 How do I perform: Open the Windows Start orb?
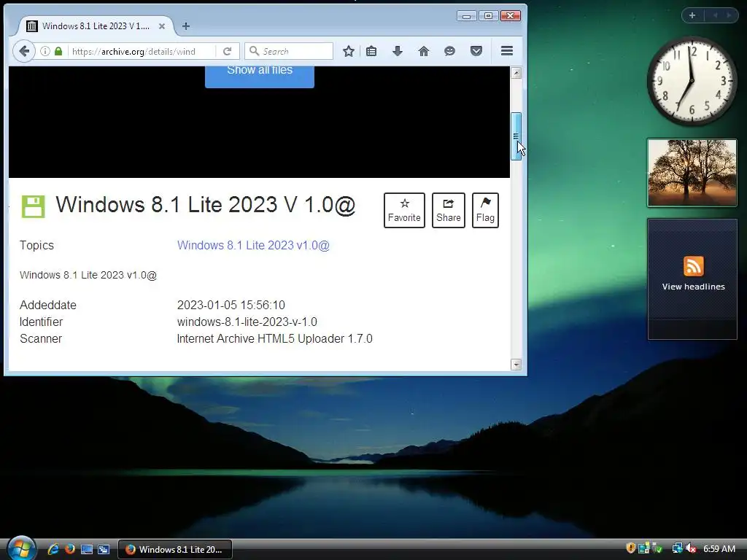21,548
